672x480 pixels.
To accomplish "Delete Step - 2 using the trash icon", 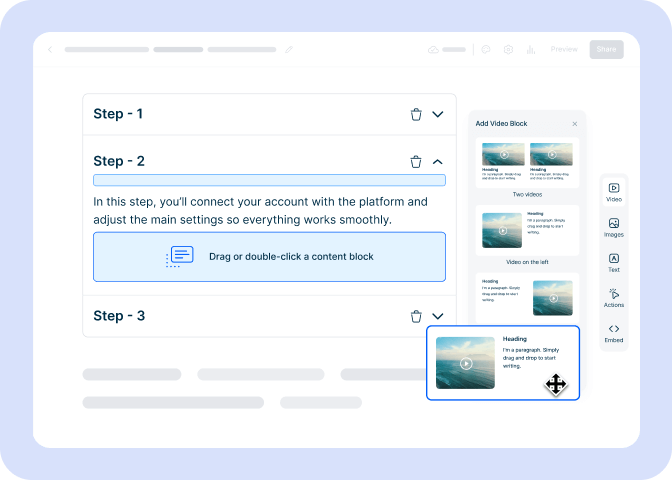I will pos(416,162).
